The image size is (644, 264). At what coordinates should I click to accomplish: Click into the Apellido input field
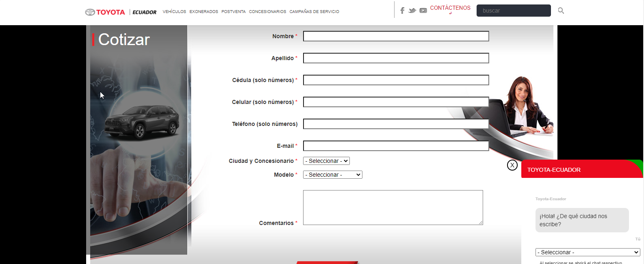[x=396, y=58]
